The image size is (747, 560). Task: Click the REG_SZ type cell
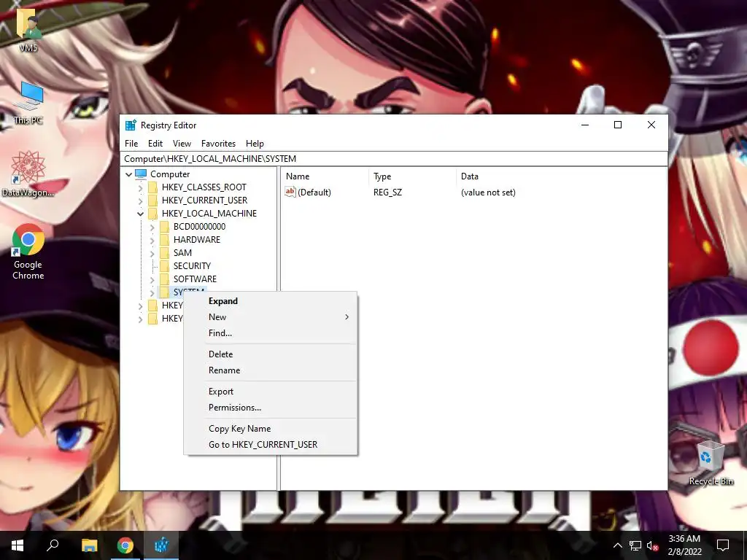tap(387, 192)
